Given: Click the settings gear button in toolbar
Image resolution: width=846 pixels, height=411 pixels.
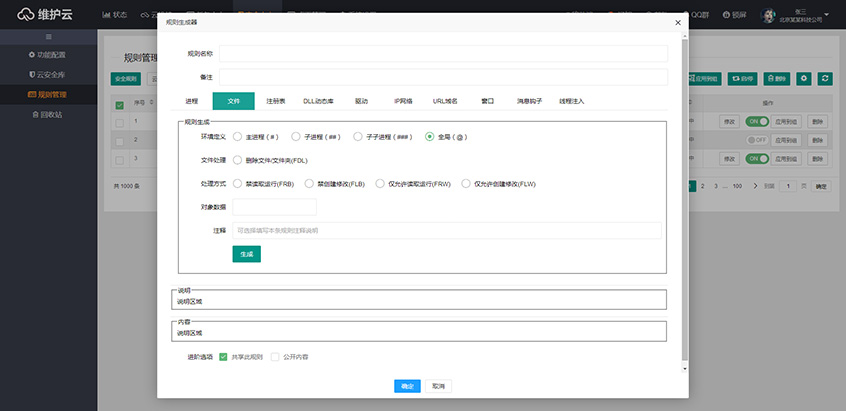Looking at the screenshot, I should tap(803, 78).
